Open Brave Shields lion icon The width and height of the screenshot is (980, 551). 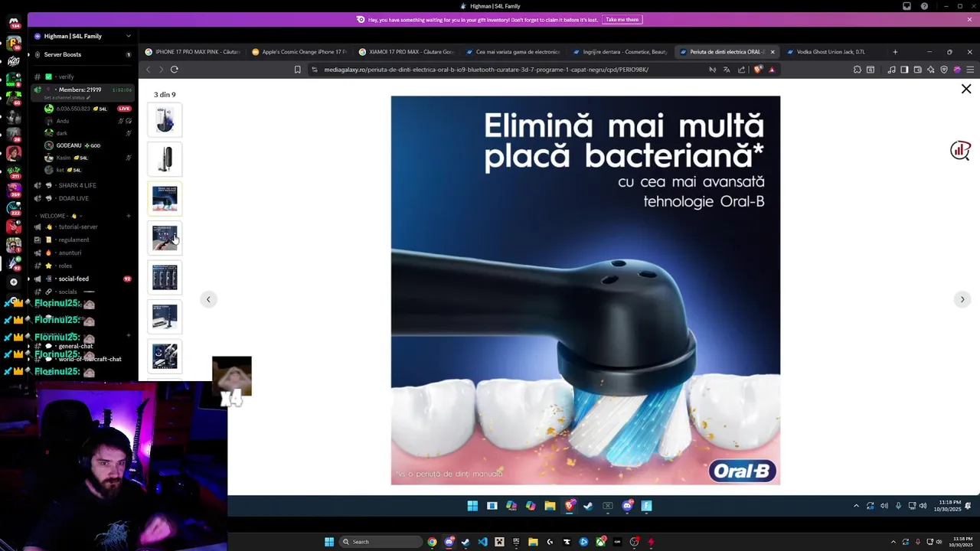pos(758,70)
